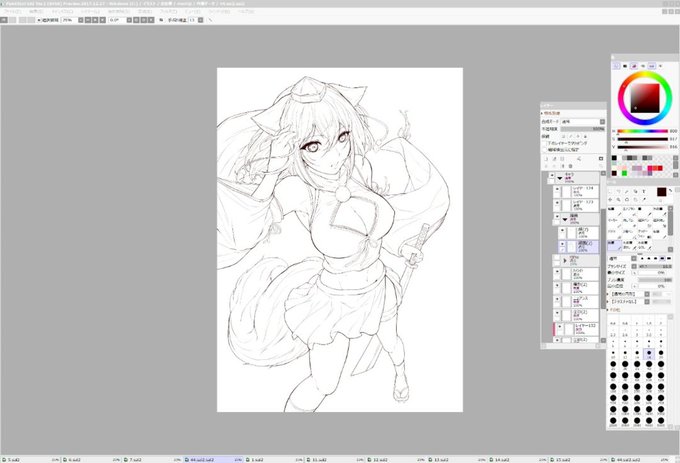Viewport: 680px width, 463px height.
Task: Select the move tool
Action: [x=610, y=200]
